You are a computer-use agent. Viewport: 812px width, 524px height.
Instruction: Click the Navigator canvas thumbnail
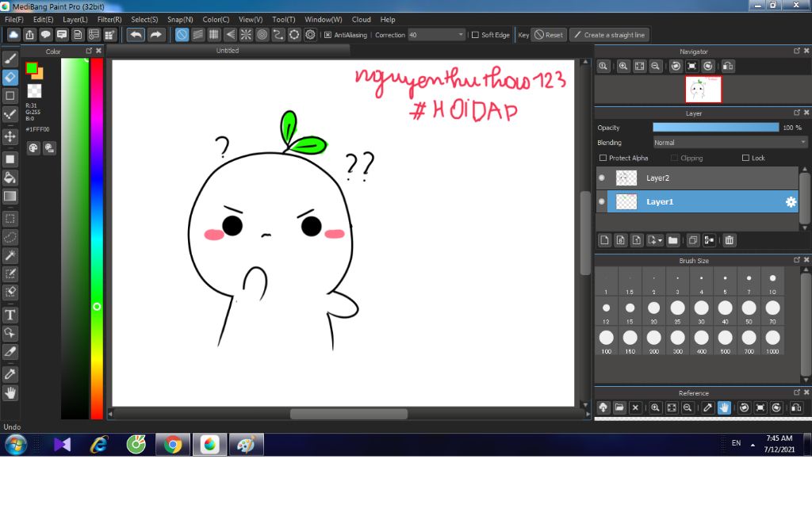[703, 89]
